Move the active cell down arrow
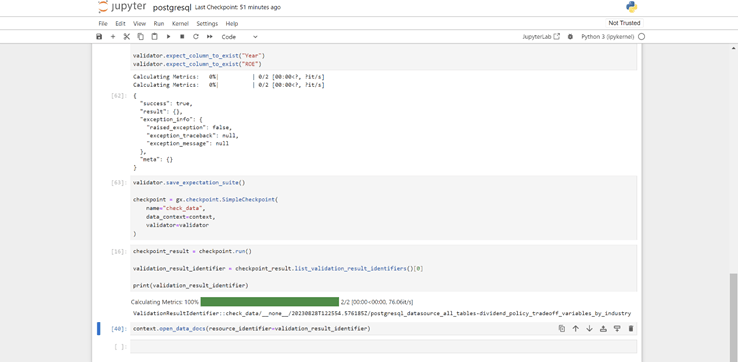Viewport: 738px width, 362px height. [589, 329]
